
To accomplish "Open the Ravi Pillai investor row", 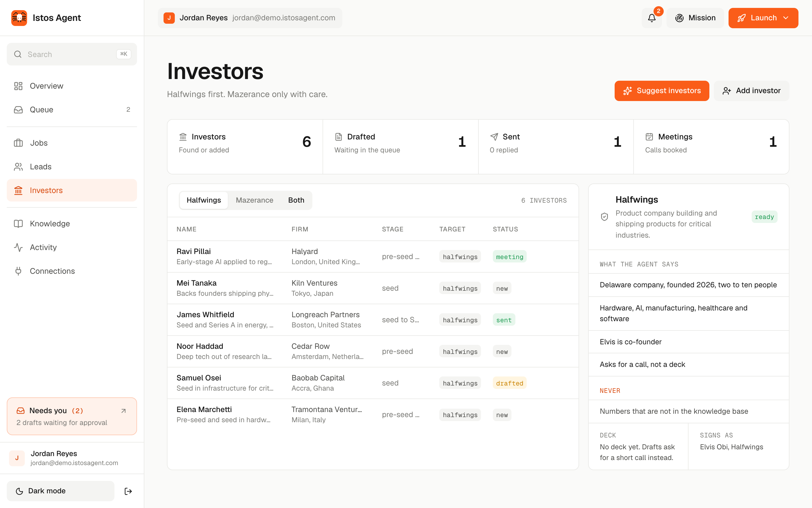I will pyautogui.click(x=373, y=256).
